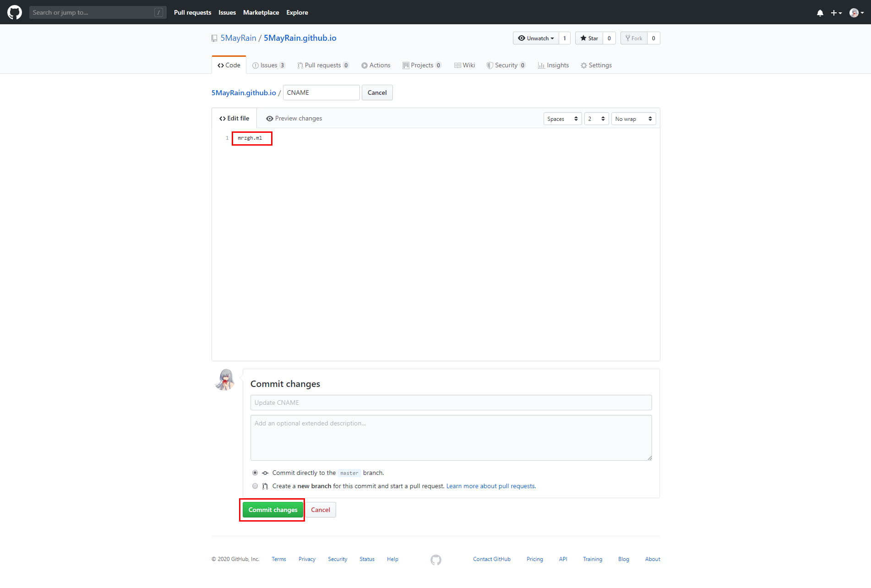This screenshot has width=871, height=588.
Task: Click the Update CNAME commit message field
Action: coord(451,403)
